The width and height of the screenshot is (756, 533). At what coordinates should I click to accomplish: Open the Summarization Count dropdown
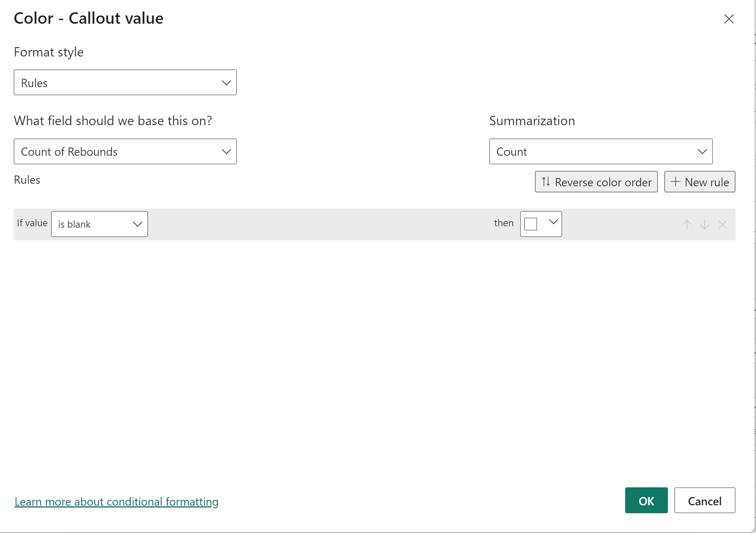pos(600,151)
